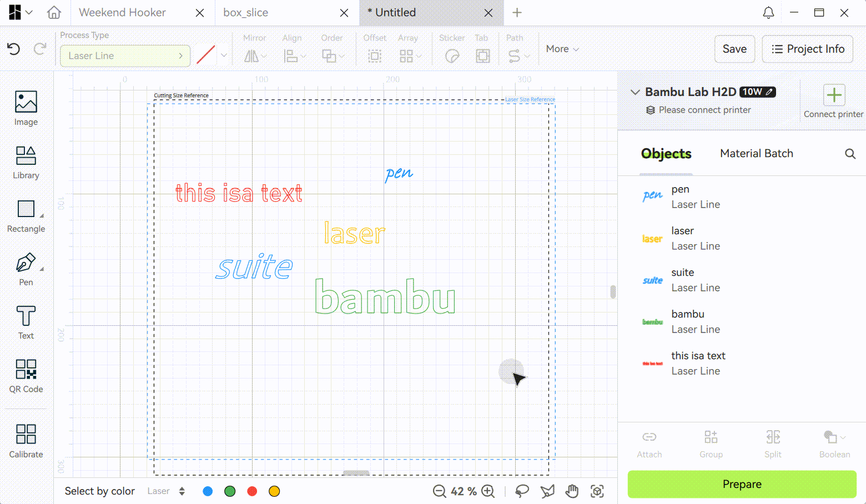Select the pen object in list
The height and width of the screenshot is (504, 866).
(x=742, y=197)
